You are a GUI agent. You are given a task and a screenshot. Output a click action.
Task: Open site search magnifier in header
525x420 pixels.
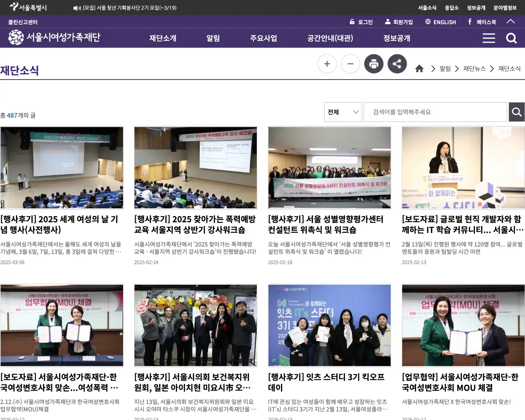tap(511, 38)
